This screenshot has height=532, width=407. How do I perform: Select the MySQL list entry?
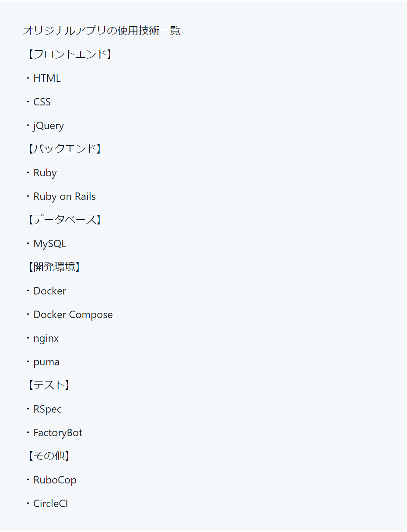[x=49, y=244]
